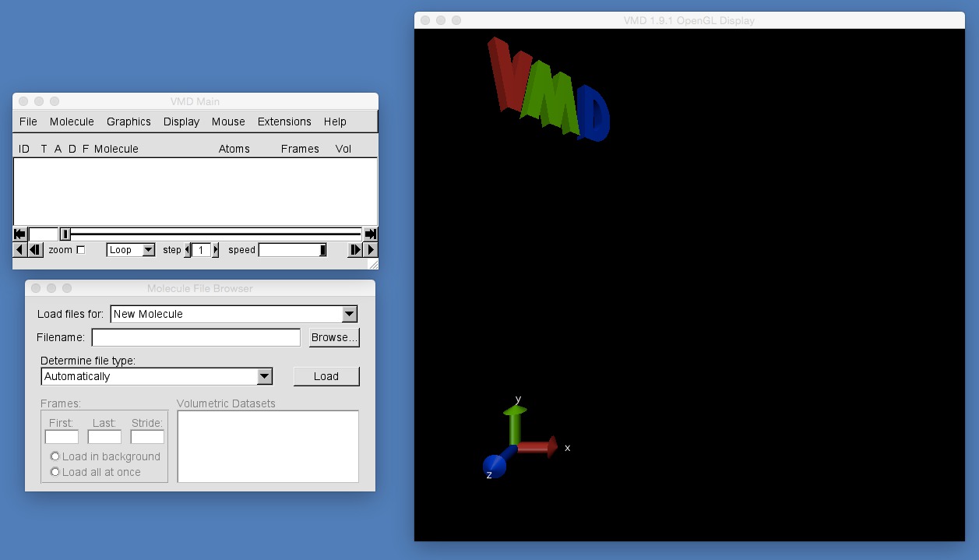The height and width of the screenshot is (560, 979).
Task: Click the Atoms column header
Action: [x=234, y=149]
